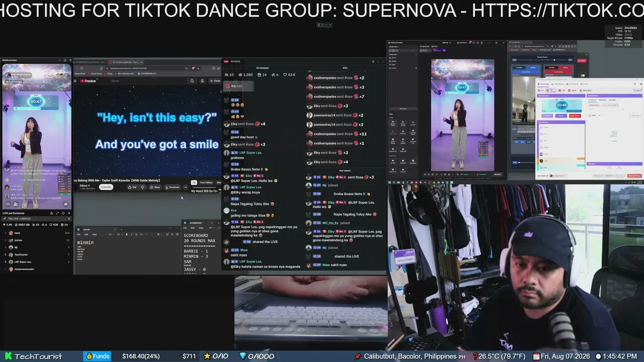Click the red button under the timer preview
Image resolution: width=644 pixels, height=362 pixels.
[575, 116]
